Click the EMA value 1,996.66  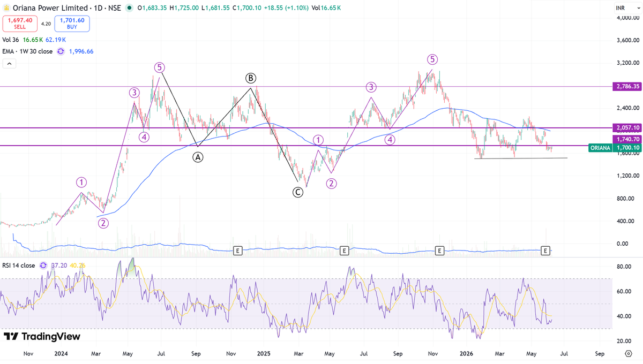[x=80, y=51]
